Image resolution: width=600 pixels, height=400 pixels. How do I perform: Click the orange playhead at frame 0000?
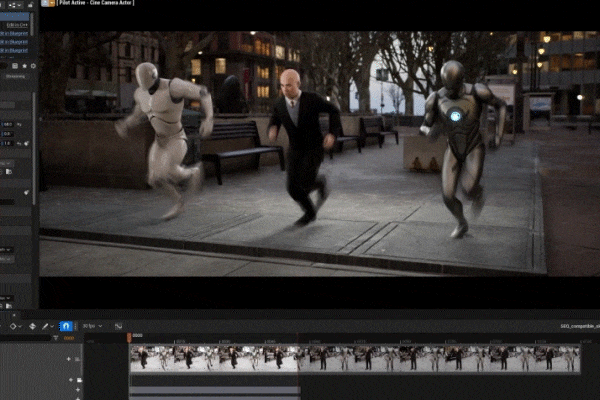pyautogui.click(x=129, y=337)
